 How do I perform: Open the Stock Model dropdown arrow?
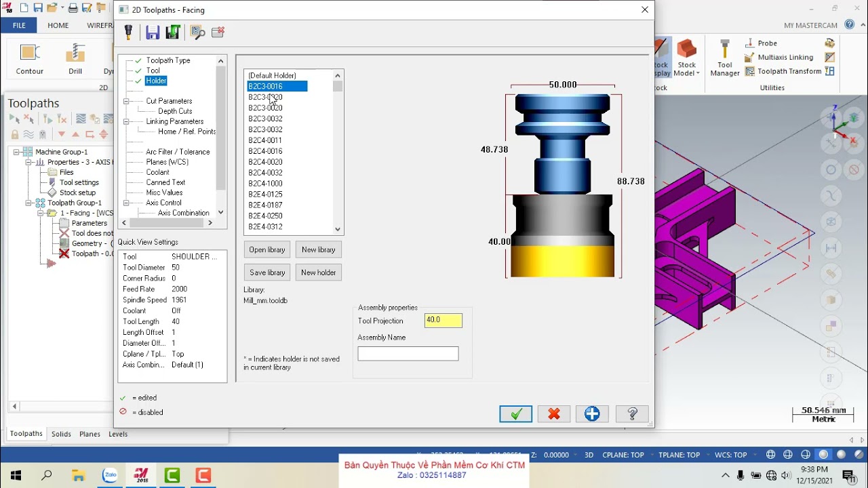coord(698,73)
